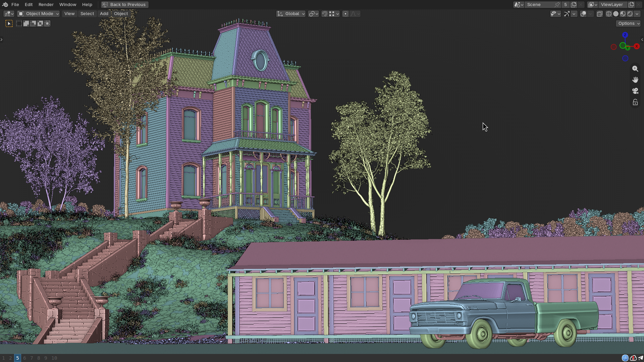This screenshot has height=362, width=644.
Task: Switch to material preview shading
Action: (623, 14)
